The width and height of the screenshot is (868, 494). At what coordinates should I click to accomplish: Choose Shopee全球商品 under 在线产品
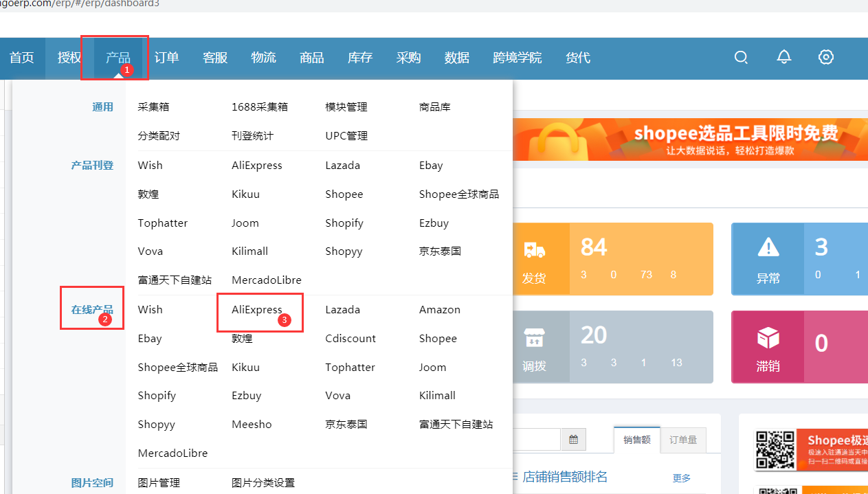click(x=177, y=368)
